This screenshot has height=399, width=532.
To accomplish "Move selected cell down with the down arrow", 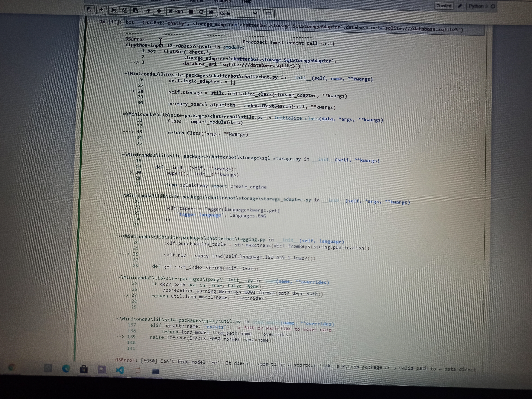I will (x=159, y=11).
